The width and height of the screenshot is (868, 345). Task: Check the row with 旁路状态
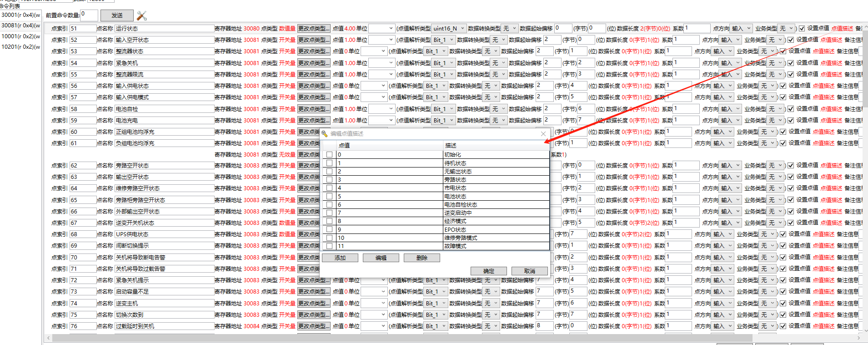[329, 180]
